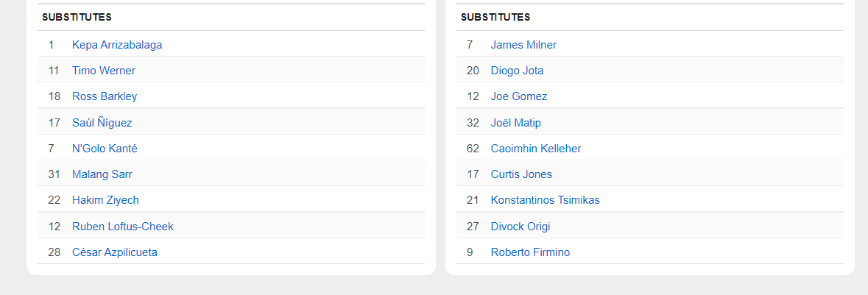Viewport: 868px width, 295px height.
Task: Click the James Milner link
Action: coord(523,45)
